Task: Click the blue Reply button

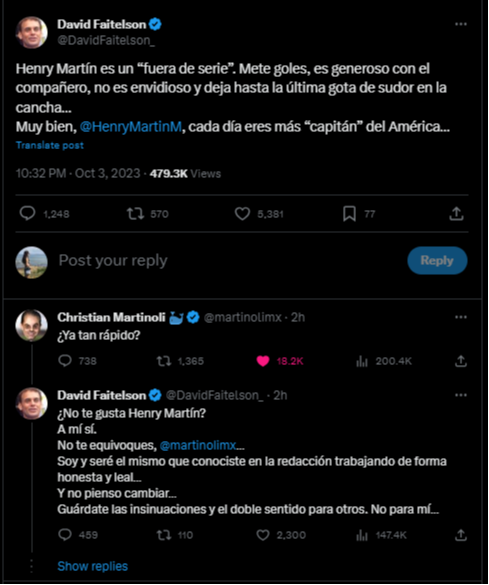Action: (437, 260)
